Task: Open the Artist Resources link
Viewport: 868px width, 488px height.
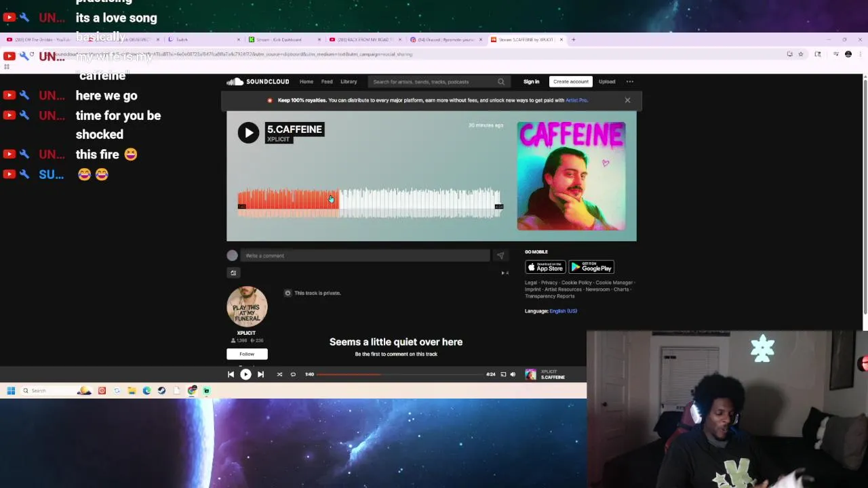Action: pos(563,289)
